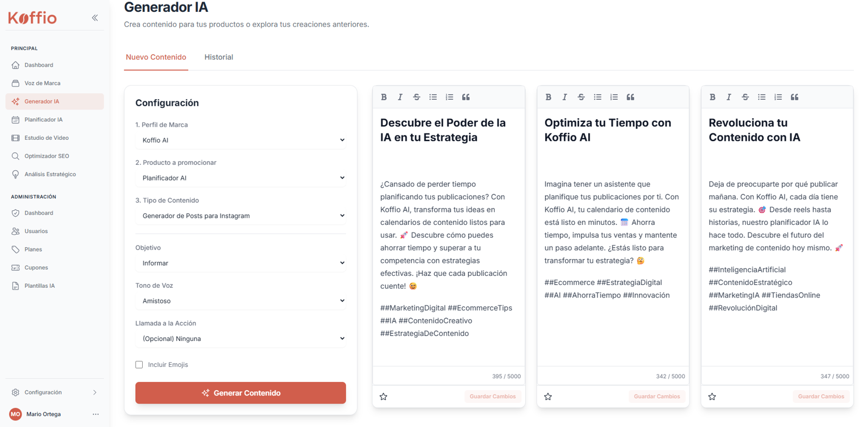Favorite the 'Optimiza tu Tiempo' post with star
This screenshot has height=427, width=868.
point(548,397)
